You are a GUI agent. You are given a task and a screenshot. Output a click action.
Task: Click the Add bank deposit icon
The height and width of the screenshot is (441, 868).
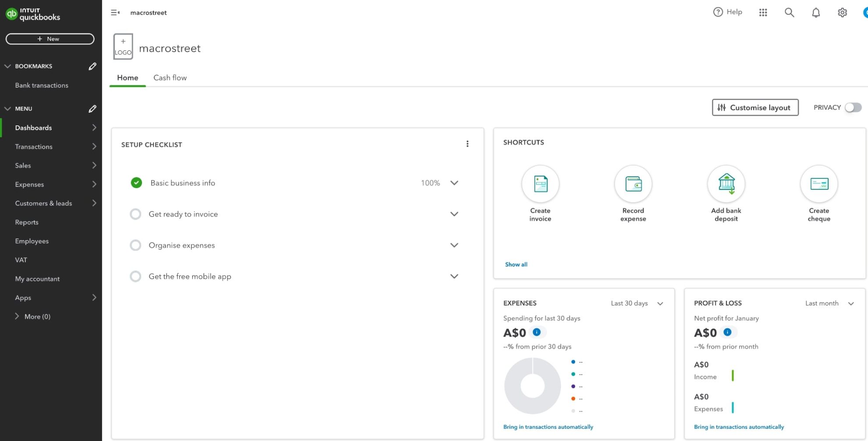pos(726,184)
